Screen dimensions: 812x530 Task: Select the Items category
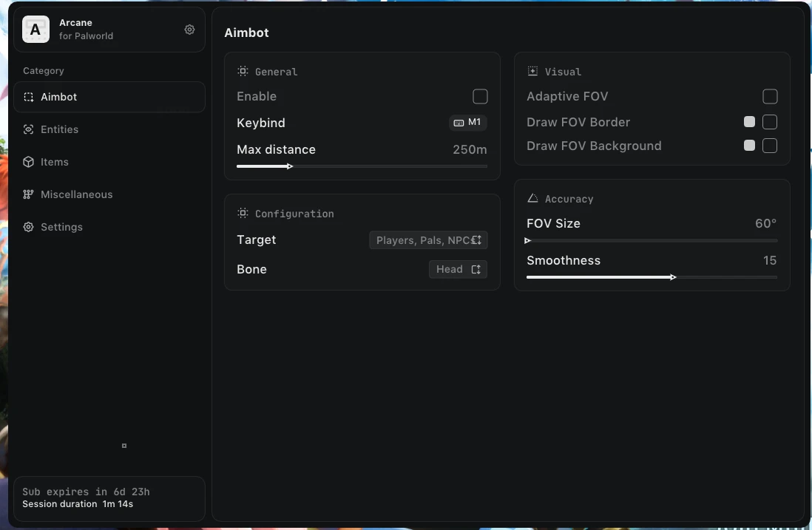[109, 162]
